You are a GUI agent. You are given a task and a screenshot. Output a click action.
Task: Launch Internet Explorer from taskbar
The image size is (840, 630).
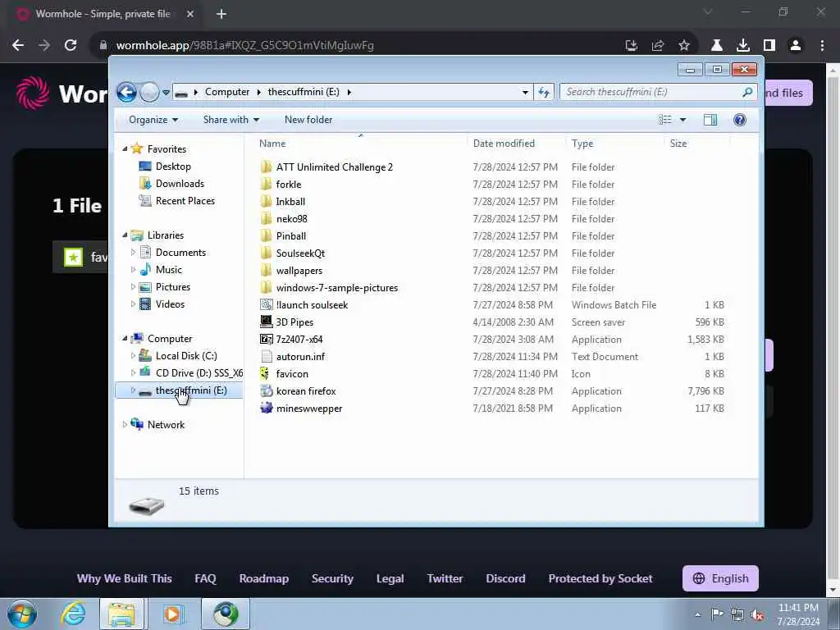pyautogui.click(x=74, y=614)
